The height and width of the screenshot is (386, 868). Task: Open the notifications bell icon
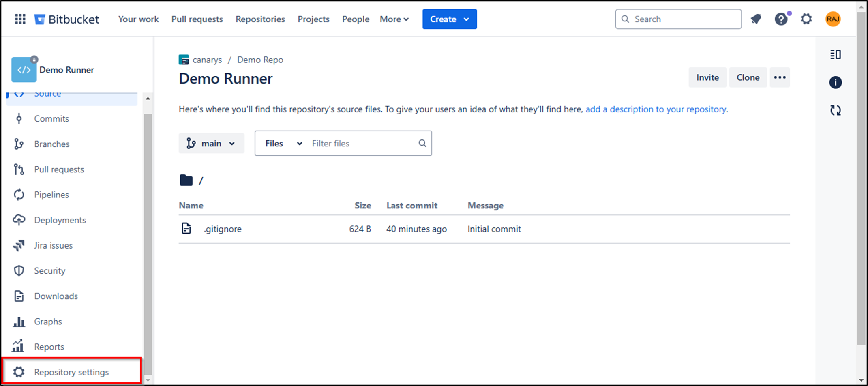(756, 19)
